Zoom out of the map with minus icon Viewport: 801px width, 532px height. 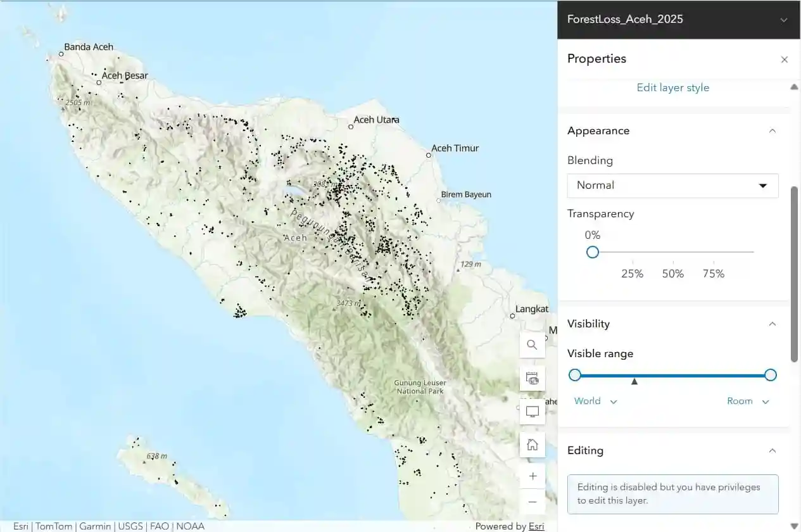point(532,502)
